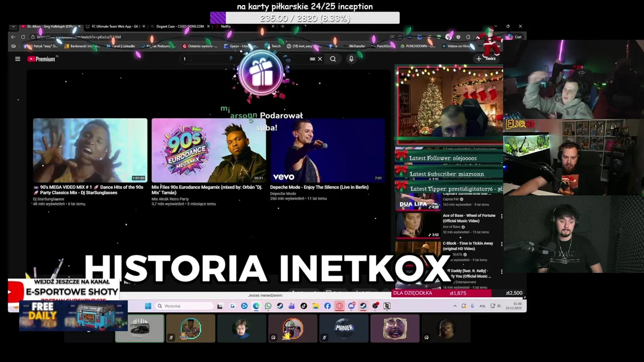Open Microsoft Edge from the taskbar

click(256, 306)
